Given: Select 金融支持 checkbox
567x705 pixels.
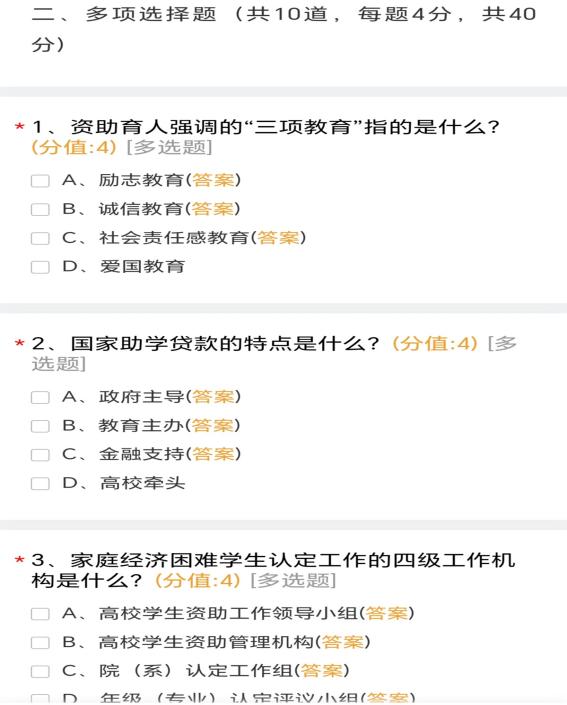Looking at the screenshot, I should [x=40, y=455].
